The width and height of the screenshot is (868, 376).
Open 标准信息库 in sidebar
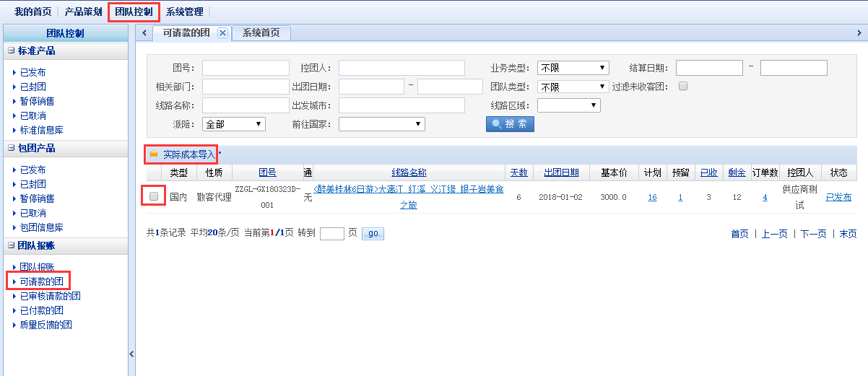(x=41, y=130)
